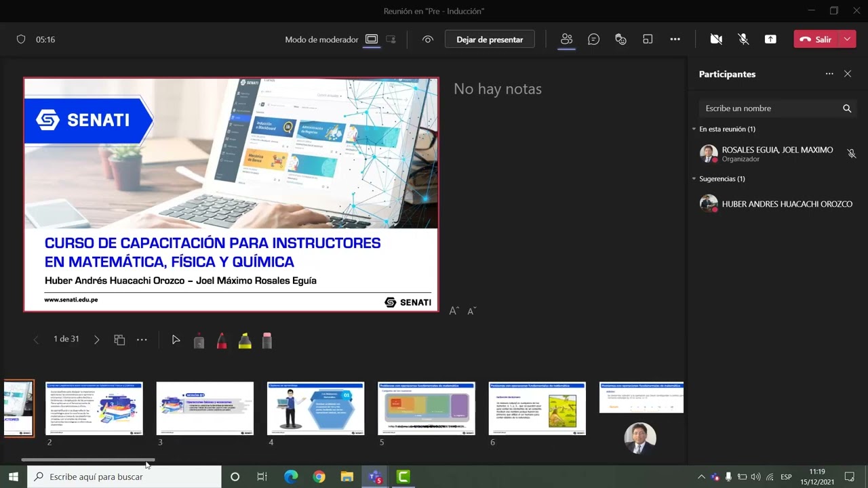The image size is (868, 488).
Task: Select the standout presenter mode
Action: 391,39
